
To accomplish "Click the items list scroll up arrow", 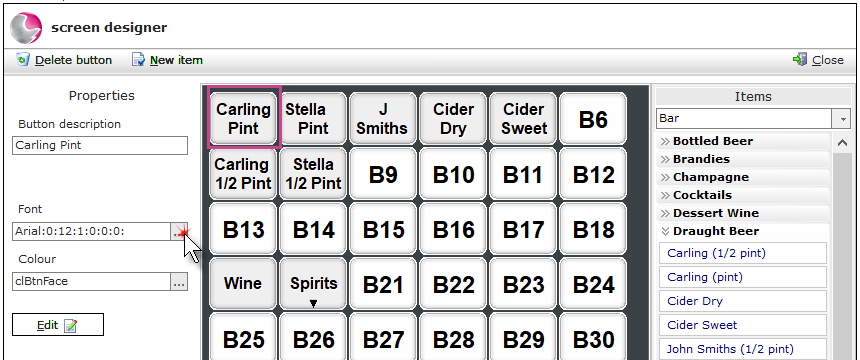I will point(842,143).
